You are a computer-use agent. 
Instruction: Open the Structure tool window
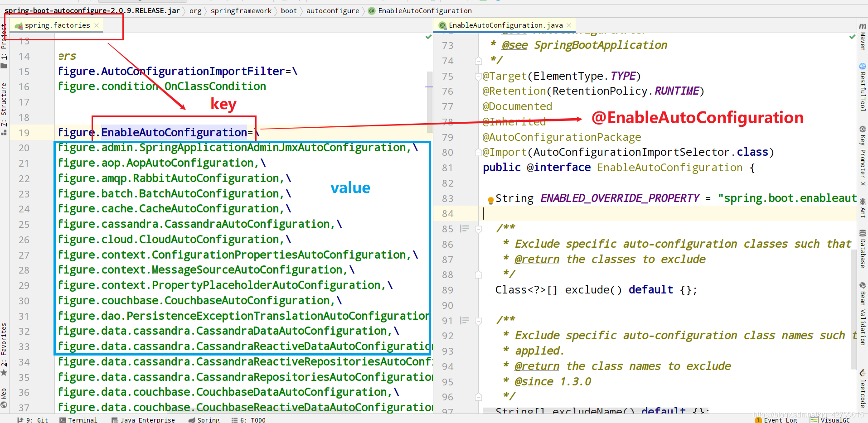pyautogui.click(x=4, y=109)
